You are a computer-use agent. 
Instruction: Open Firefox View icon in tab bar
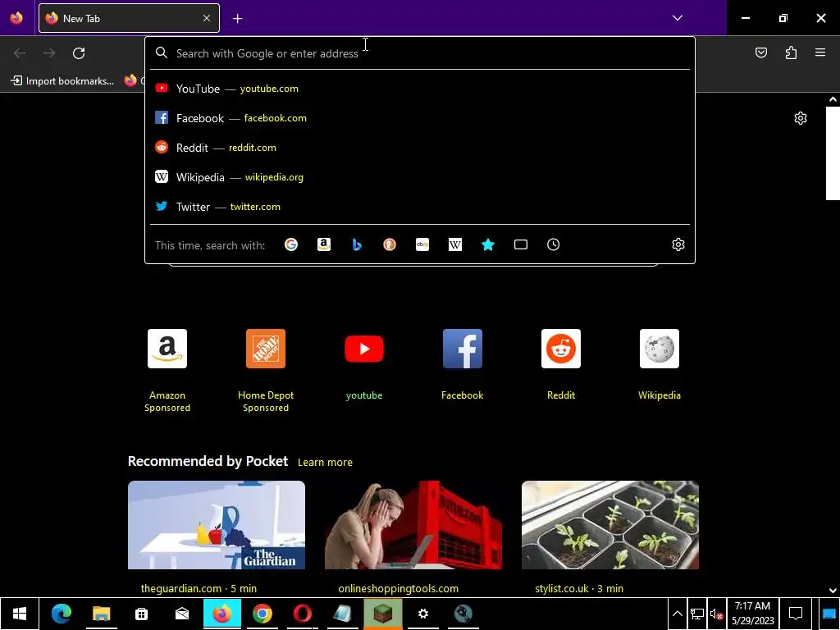16,18
